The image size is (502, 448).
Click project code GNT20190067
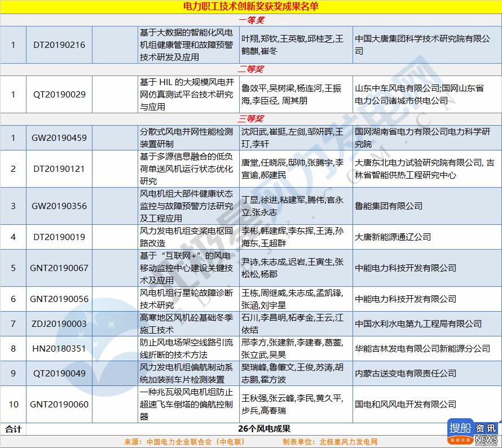coord(59,268)
